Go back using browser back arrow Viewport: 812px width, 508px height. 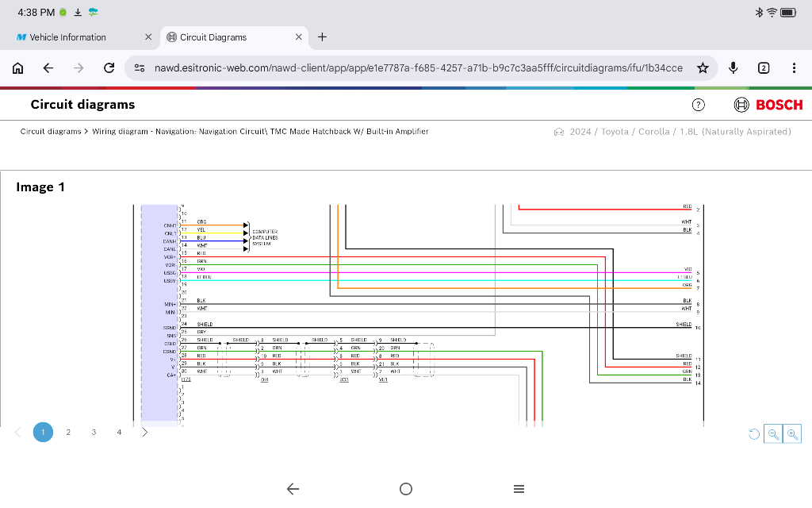(48, 68)
